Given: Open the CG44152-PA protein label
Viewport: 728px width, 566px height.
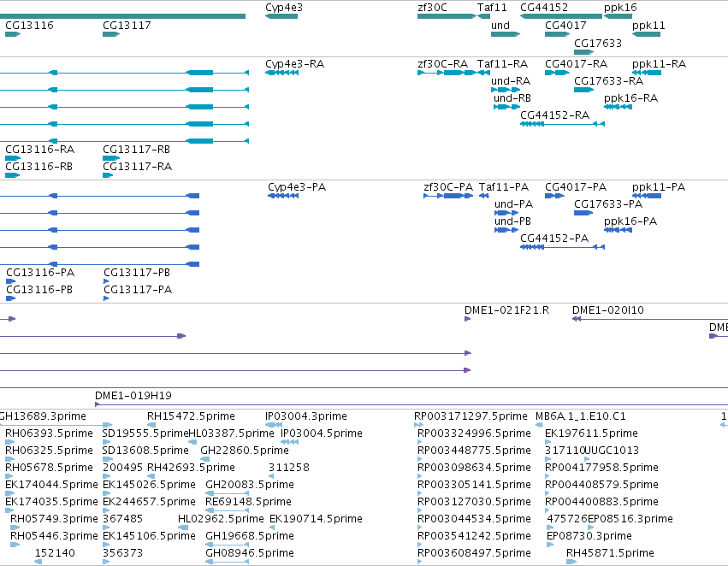Looking at the screenshot, I should [553, 239].
